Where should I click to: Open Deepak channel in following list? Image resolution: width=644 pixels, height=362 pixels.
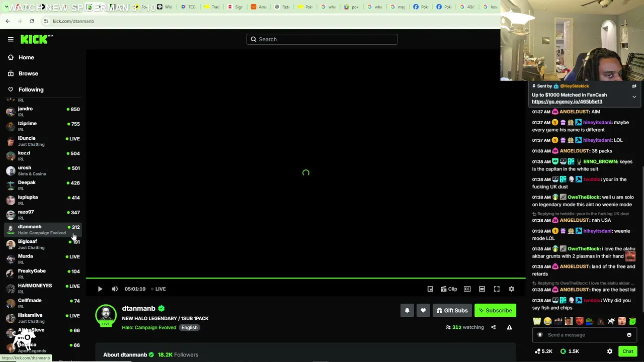click(43, 185)
